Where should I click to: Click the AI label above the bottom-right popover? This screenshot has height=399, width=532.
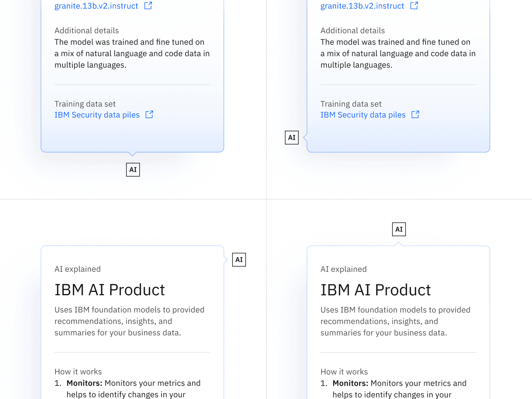399,229
